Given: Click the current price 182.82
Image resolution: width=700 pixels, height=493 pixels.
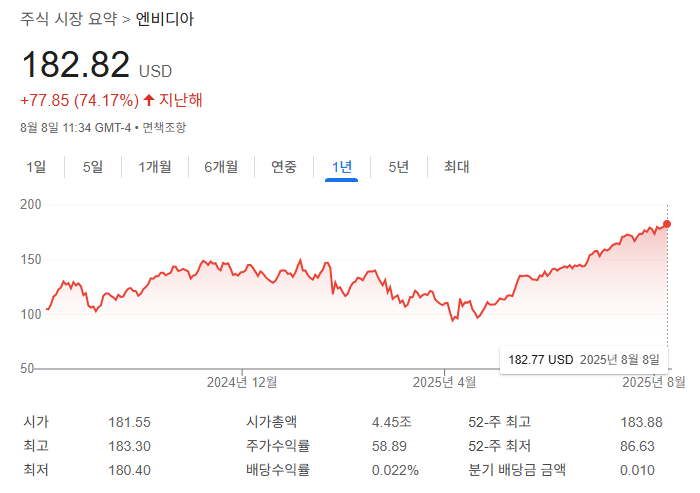Looking at the screenshot, I should [76, 65].
